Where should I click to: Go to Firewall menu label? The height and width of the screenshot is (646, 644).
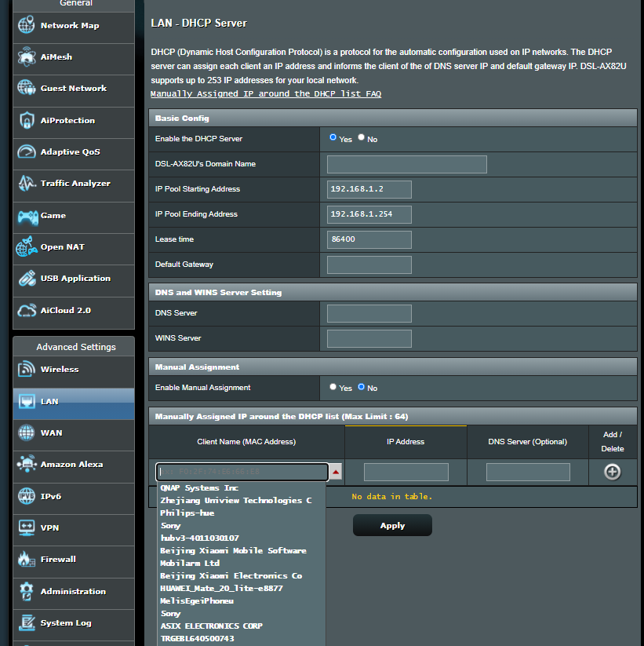click(58, 559)
